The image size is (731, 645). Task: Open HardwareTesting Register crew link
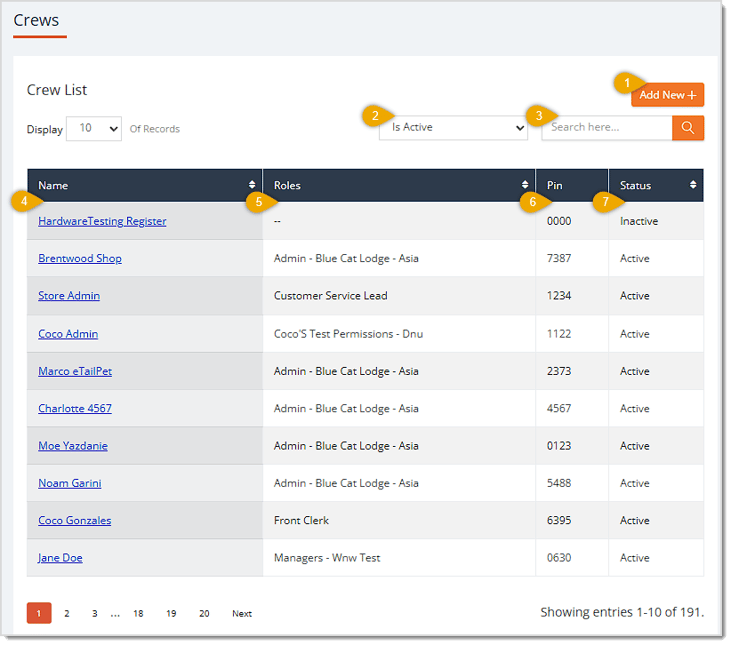click(102, 221)
